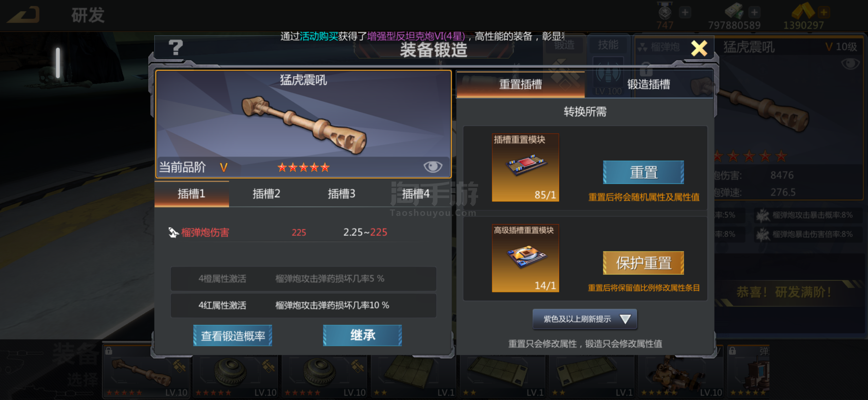Click the blue 重置 button
This screenshot has width=868, height=400.
(x=644, y=172)
